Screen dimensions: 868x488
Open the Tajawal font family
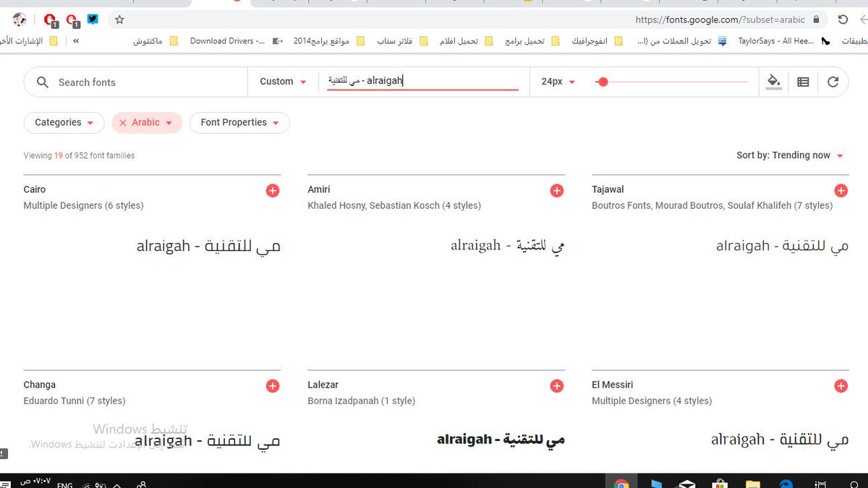pyautogui.click(x=608, y=189)
